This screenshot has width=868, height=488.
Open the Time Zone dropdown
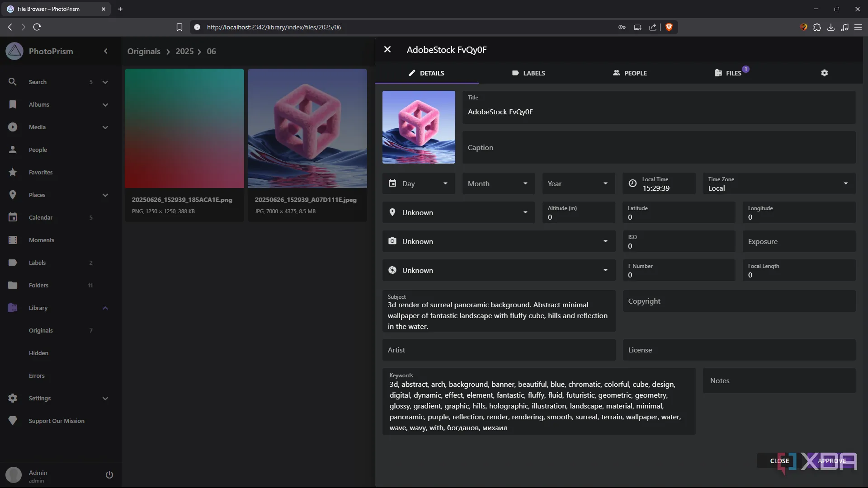coord(778,183)
